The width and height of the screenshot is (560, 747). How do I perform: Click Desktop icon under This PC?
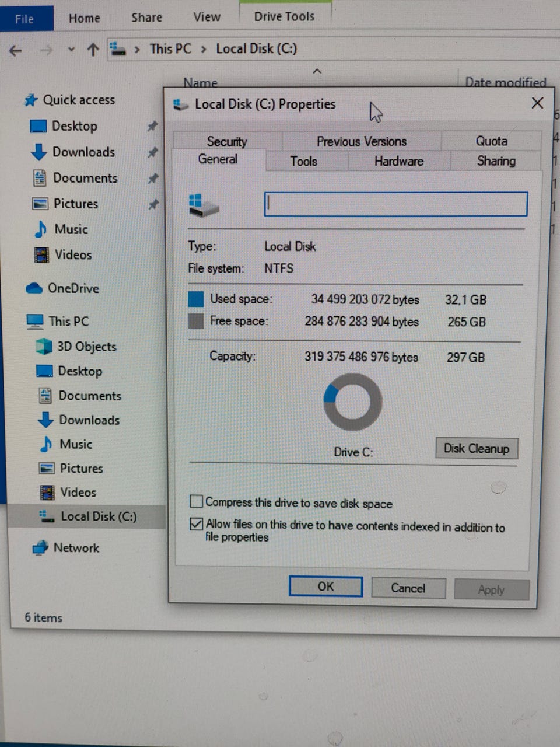(x=45, y=371)
